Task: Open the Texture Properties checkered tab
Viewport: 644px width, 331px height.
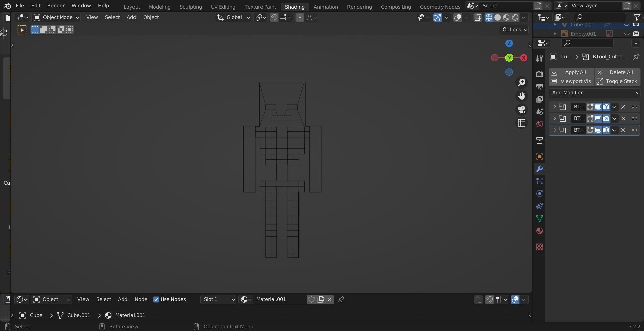Action: tap(539, 247)
